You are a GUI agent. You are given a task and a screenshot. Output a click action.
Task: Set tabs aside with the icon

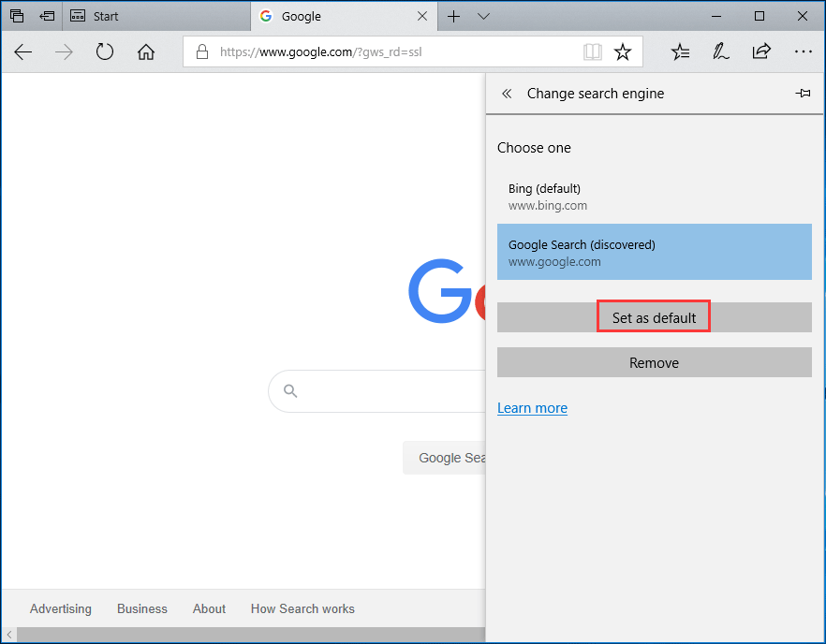[47, 16]
